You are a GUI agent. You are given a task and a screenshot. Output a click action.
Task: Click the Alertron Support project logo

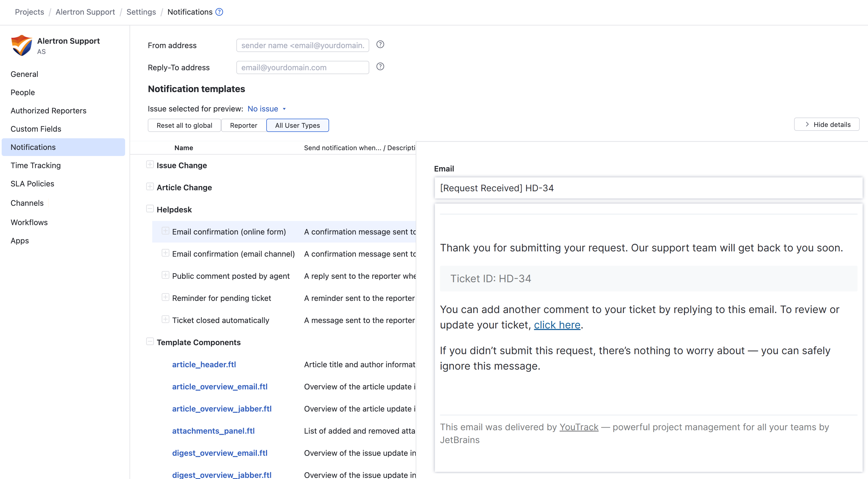pos(22,45)
